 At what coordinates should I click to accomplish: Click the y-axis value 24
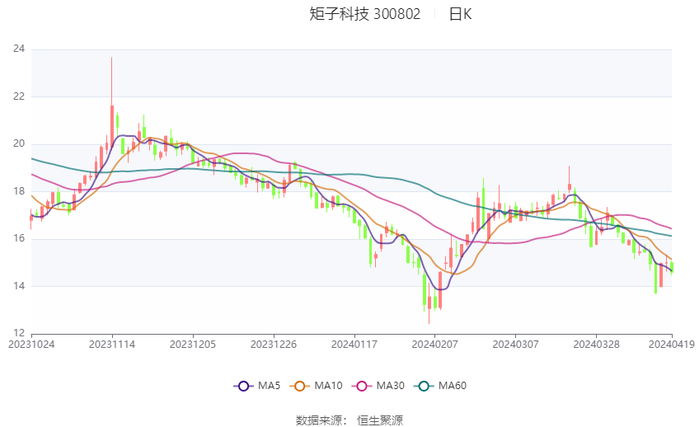(x=18, y=49)
